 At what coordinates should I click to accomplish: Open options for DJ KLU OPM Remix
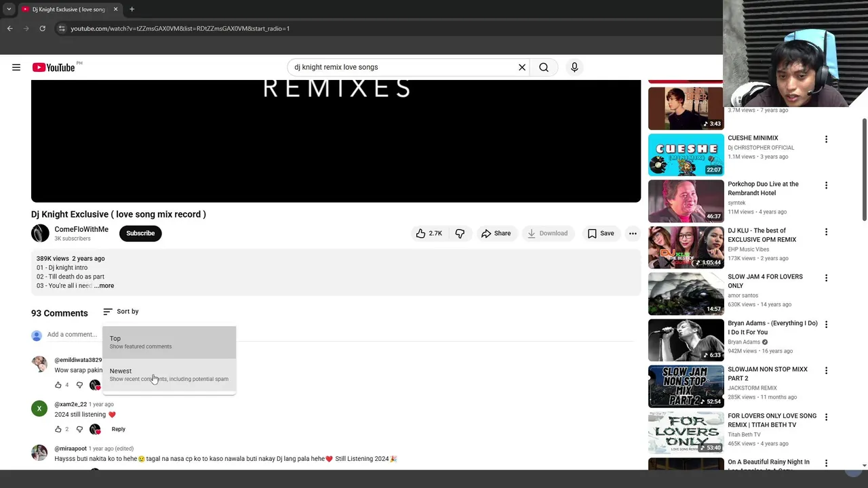click(x=826, y=232)
